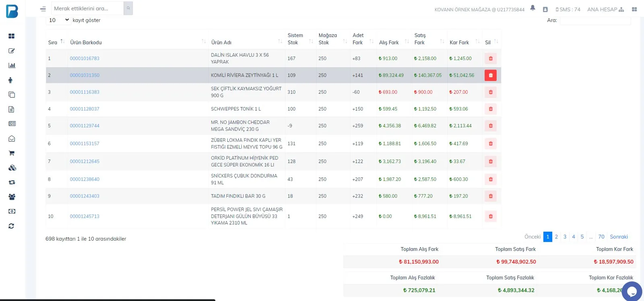Open the document page icon in sidebar
This screenshot has width=644, height=301.
11,109
